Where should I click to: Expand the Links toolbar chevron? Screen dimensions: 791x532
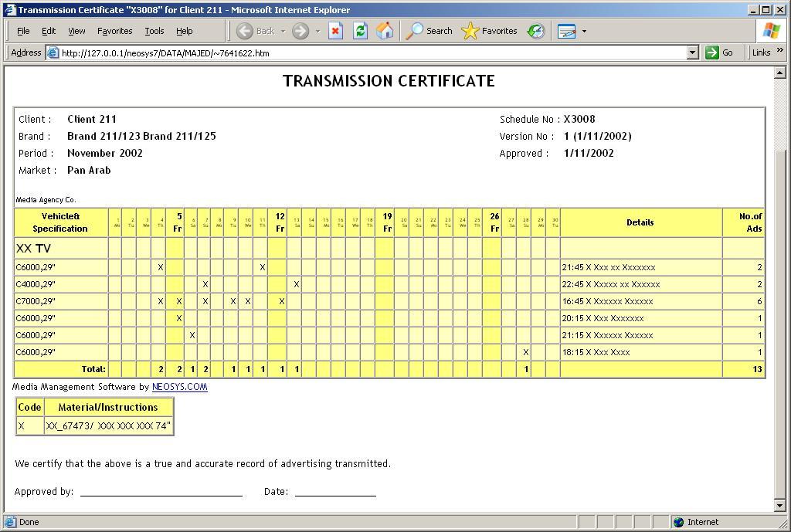click(x=779, y=52)
